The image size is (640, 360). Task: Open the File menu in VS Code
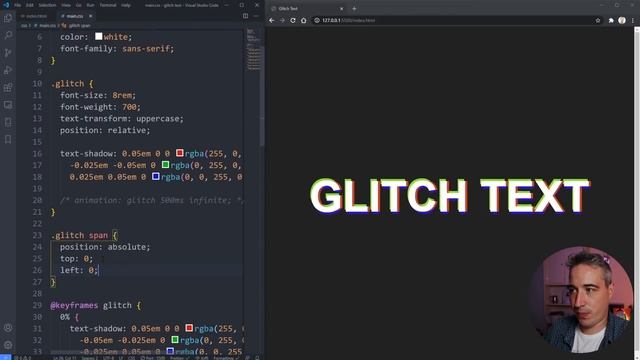(18, 5)
